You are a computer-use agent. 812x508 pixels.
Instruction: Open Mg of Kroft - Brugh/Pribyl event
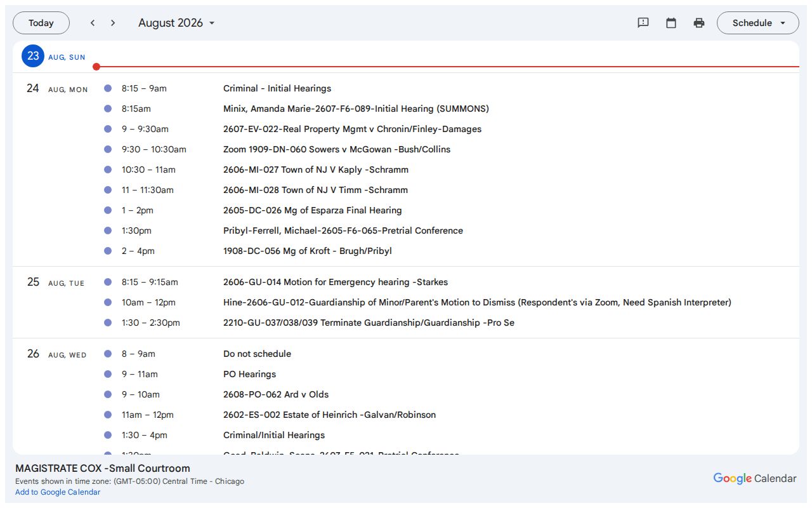coord(308,251)
